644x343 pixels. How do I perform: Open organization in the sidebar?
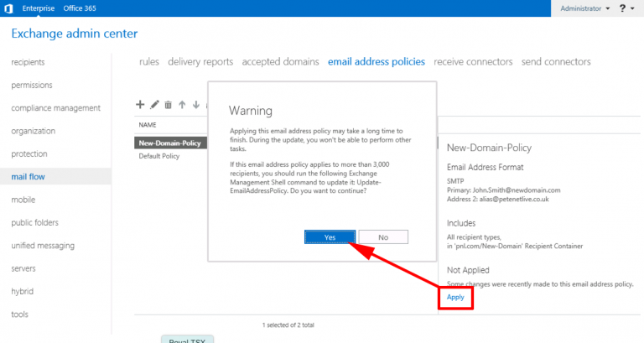click(x=34, y=131)
